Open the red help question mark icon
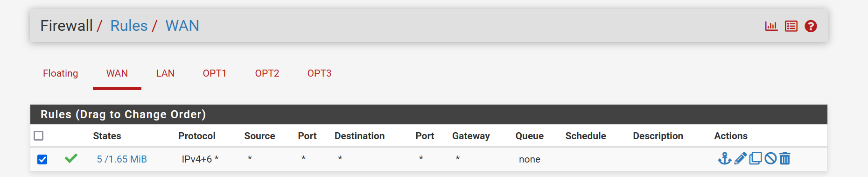 [811, 26]
